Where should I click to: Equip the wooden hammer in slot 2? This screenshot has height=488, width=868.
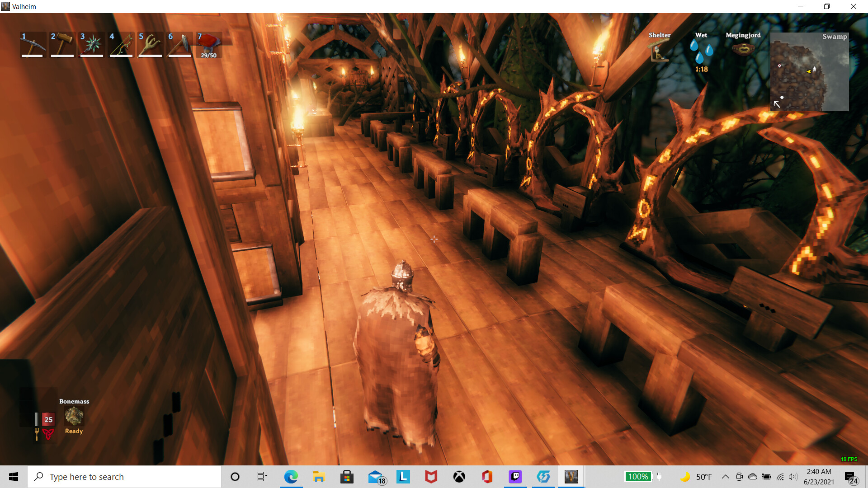click(62, 45)
